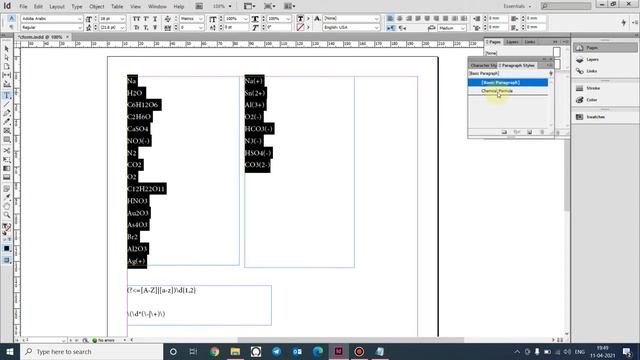Select the Page tool
This screenshot has width=640, height=360.
[x=7, y=66]
